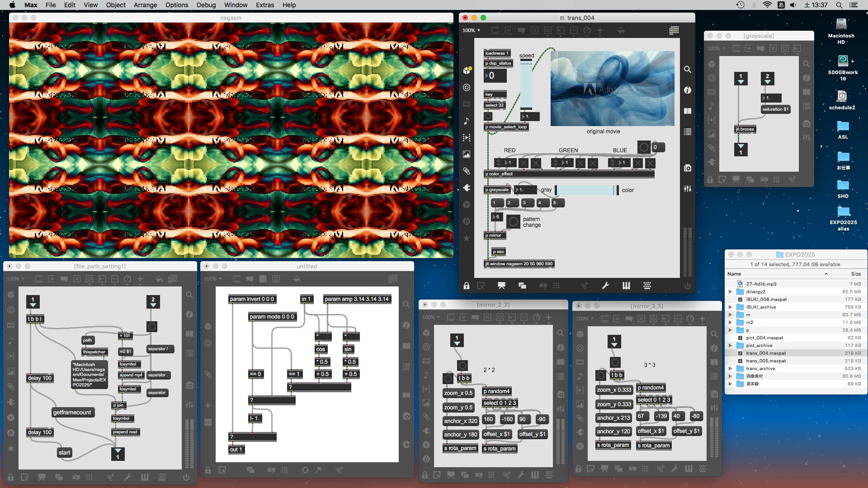Open search in trans_004 right sidebar
Screen dimensions: 868x488
point(687,70)
